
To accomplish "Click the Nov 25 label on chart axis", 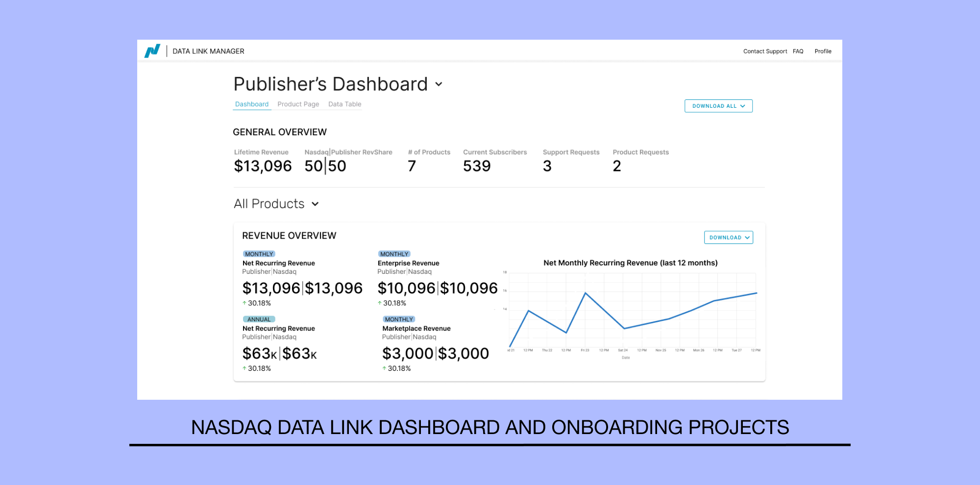I will tap(661, 350).
